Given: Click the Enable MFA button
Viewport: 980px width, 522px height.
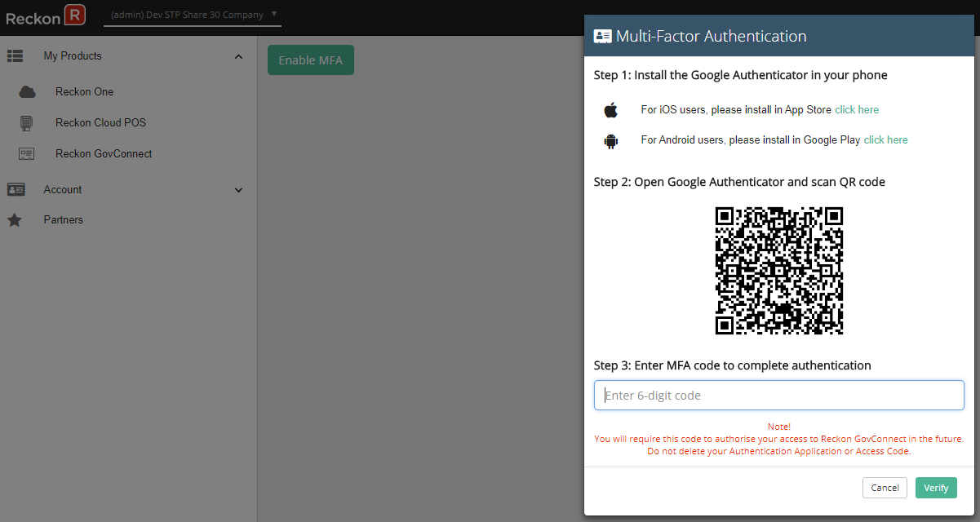Looking at the screenshot, I should [311, 60].
